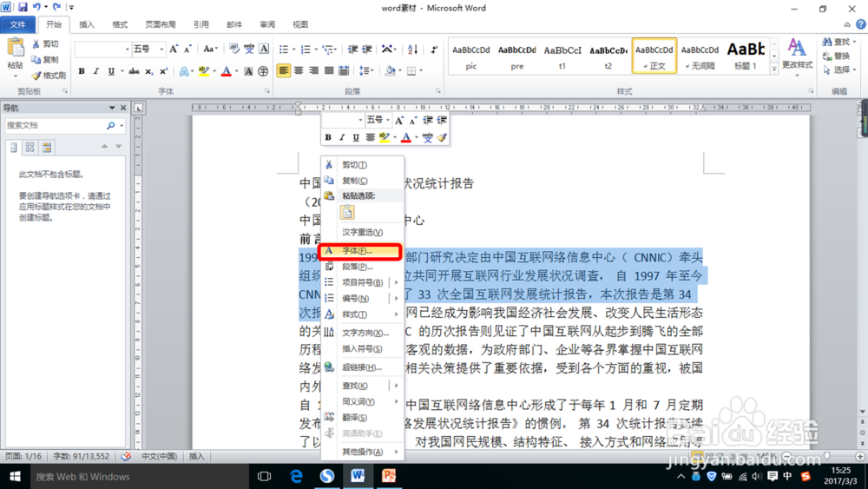Screen dimensions: 868x489
Task: Click Grow Font icon in ribbon
Action: click(174, 50)
